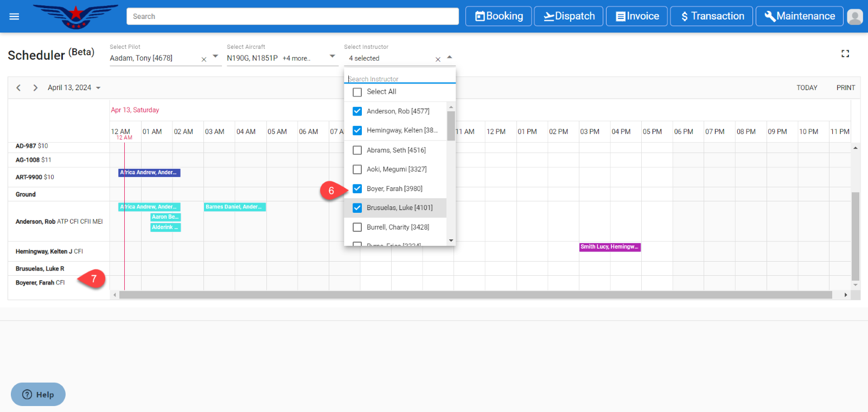Toggle fullscreen scheduler view
The height and width of the screenshot is (412, 868).
845,54
